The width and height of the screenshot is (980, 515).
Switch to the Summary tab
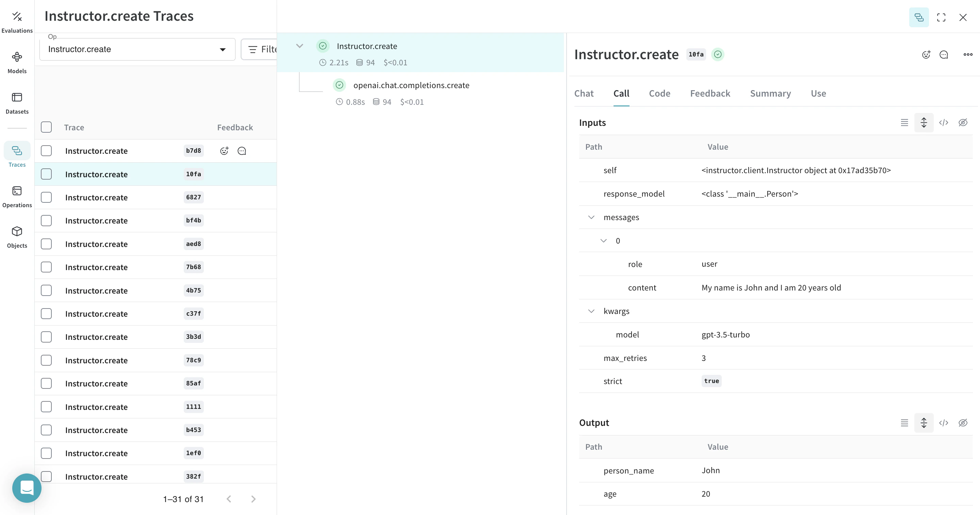pyautogui.click(x=770, y=93)
